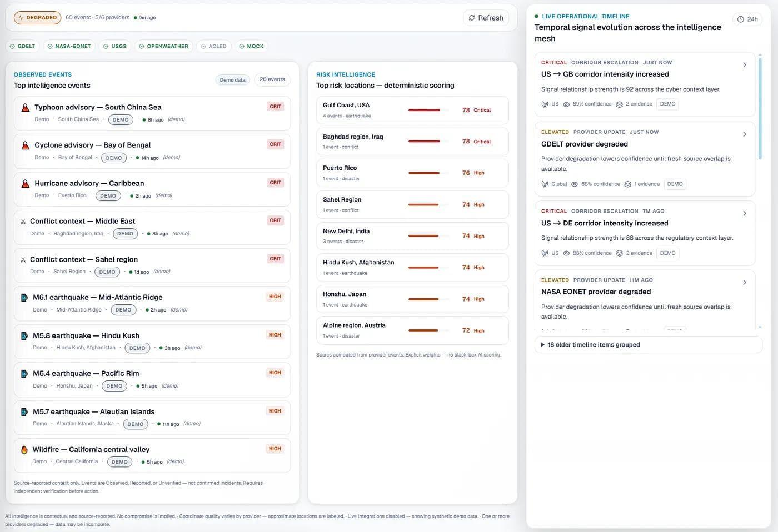Viewport: 778px width, 532px height.
Task: Click the eye icon beside 89% confidence
Action: coord(566,104)
